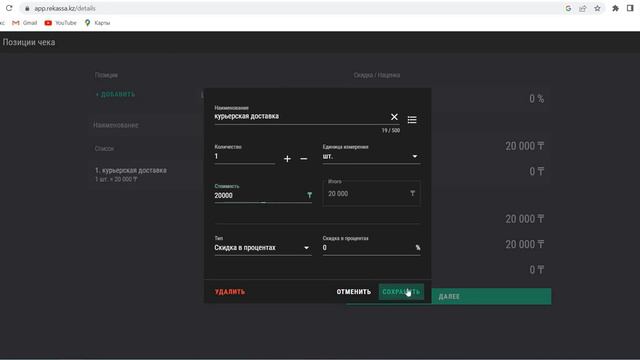Click the site lock icon

pyautogui.click(x=27, y=8)
